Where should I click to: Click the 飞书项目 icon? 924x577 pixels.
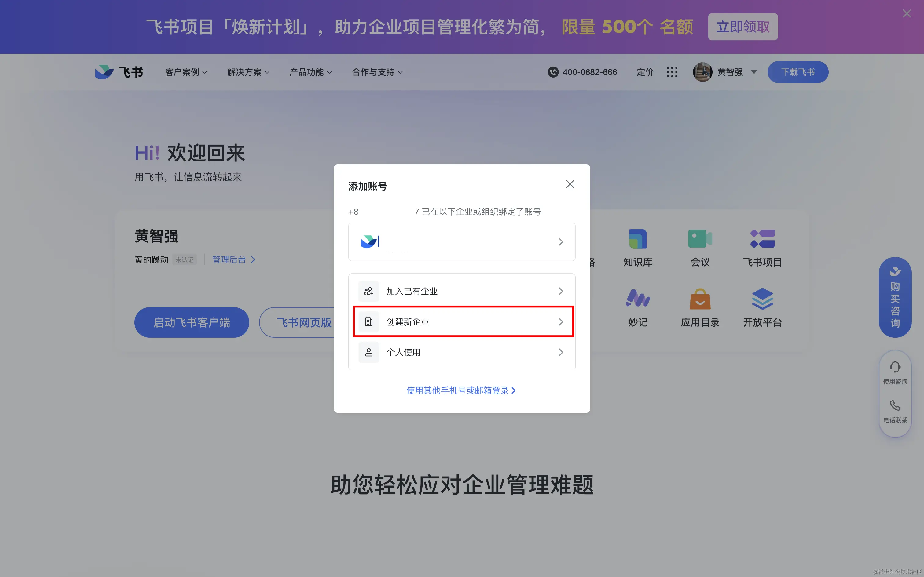click(x=762, y=239)
